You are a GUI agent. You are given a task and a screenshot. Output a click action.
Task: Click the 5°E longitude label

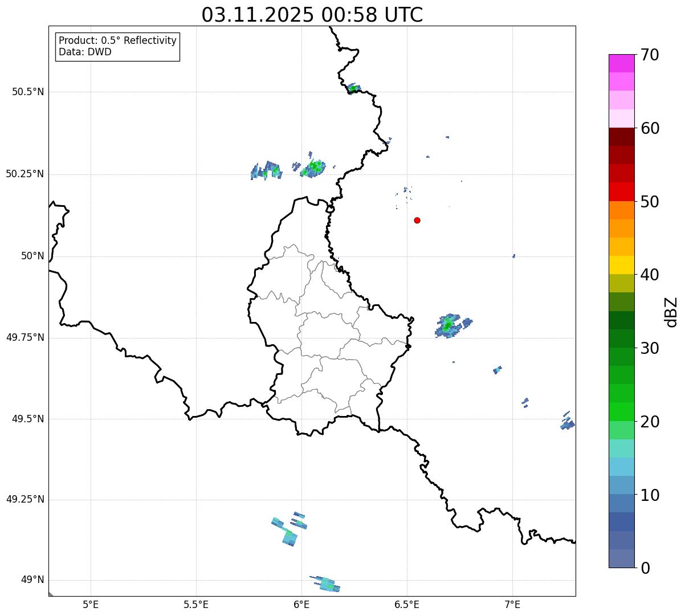tap(91, 605)
